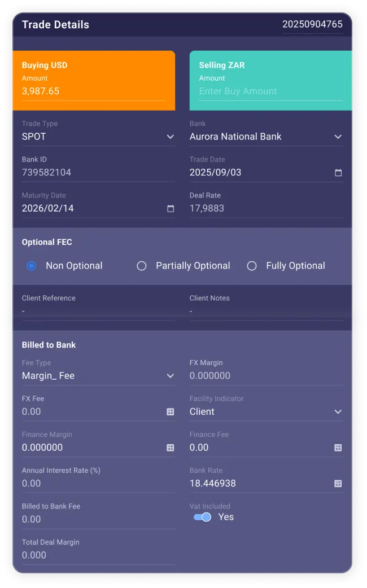
Task: Click the Bank Rate calculator icon
Action: coord(338,484)
